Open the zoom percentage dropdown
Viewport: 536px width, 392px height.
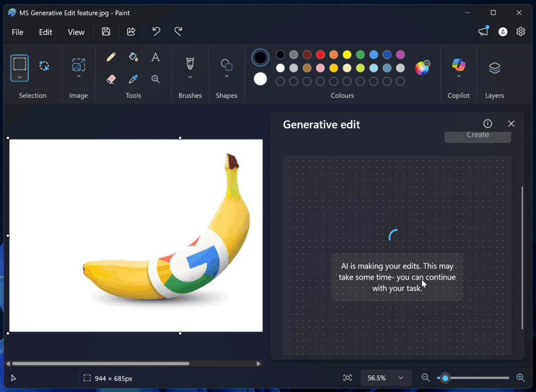point(386,377)
